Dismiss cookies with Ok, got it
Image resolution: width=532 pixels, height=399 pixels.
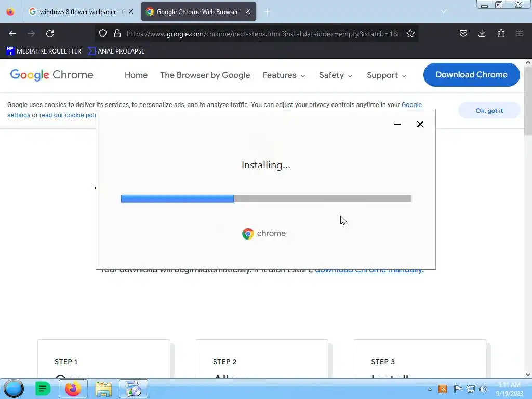tap(489, 111)
